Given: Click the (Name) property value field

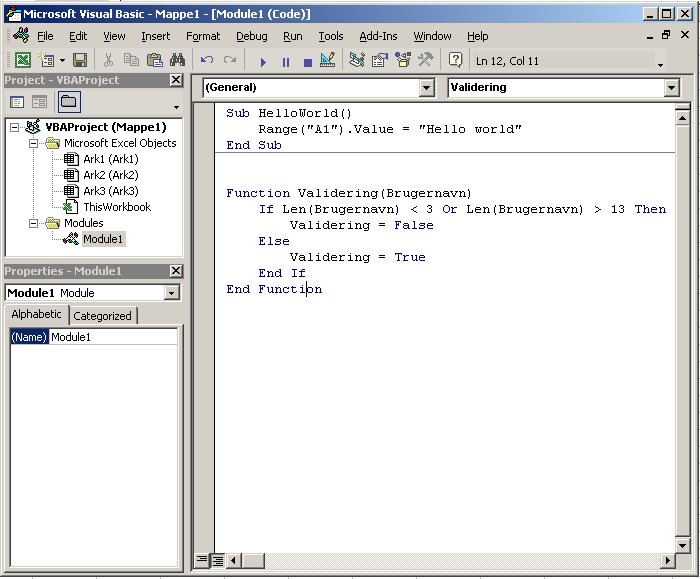Looking at the screenshot, I should coord(112,338).
